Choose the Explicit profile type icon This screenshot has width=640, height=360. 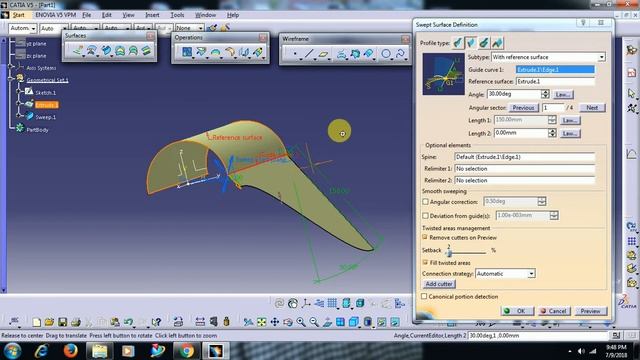458,42
